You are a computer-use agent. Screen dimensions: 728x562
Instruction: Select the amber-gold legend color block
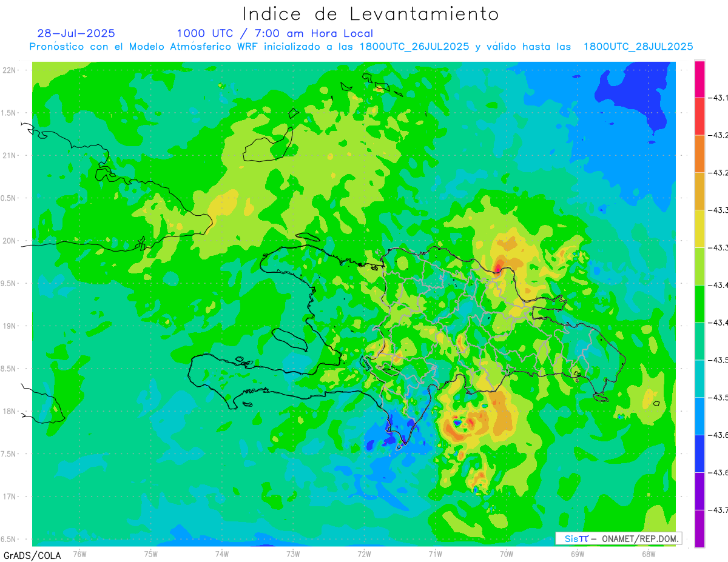tap(699, 191)
